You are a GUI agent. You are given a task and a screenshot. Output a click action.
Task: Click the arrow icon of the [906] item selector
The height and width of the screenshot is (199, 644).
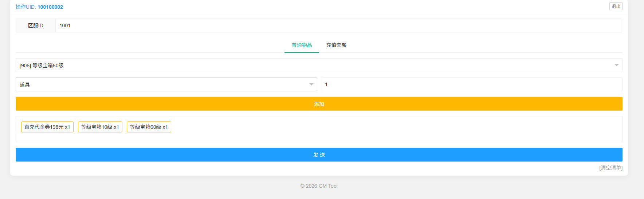tap(616, 65)
